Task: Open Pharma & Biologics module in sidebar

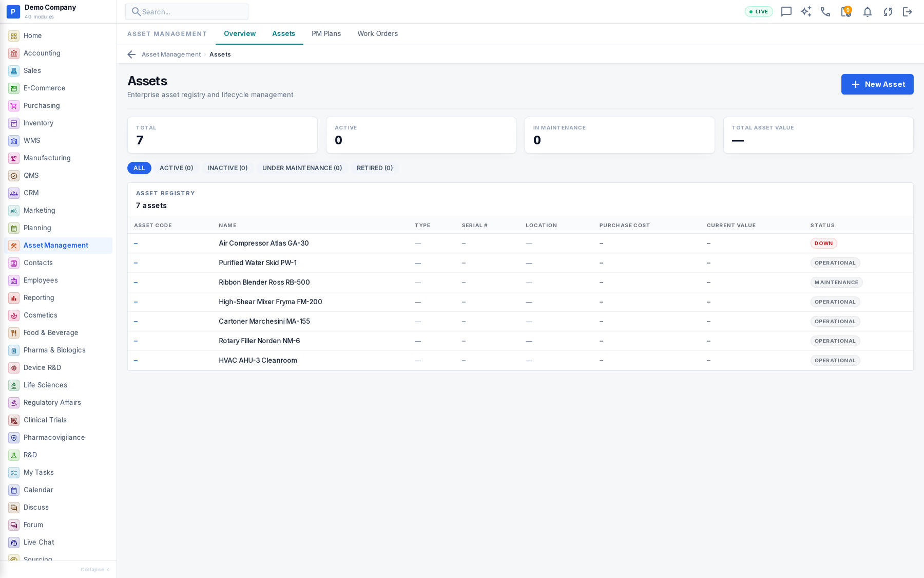Action: point(58,350)
